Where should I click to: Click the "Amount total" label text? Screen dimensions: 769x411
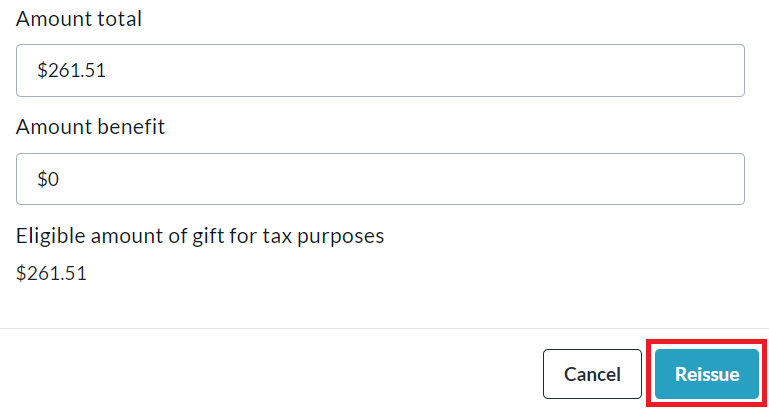[79, 19]
